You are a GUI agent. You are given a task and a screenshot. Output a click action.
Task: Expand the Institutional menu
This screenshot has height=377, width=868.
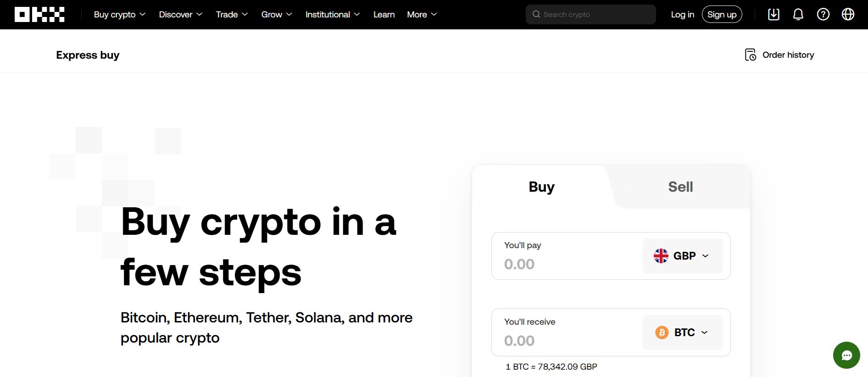click(x=333, y=15)
